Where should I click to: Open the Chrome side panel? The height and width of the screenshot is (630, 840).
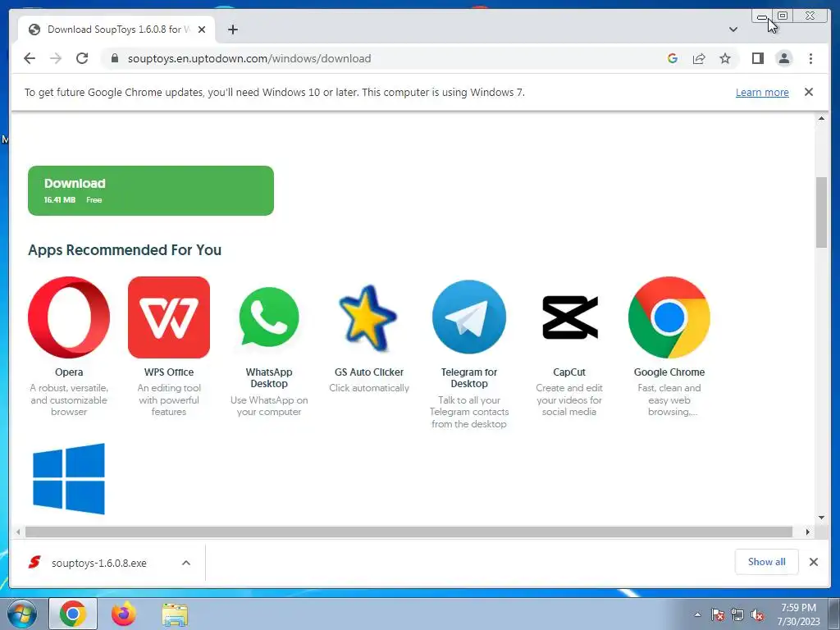point(757,58)
